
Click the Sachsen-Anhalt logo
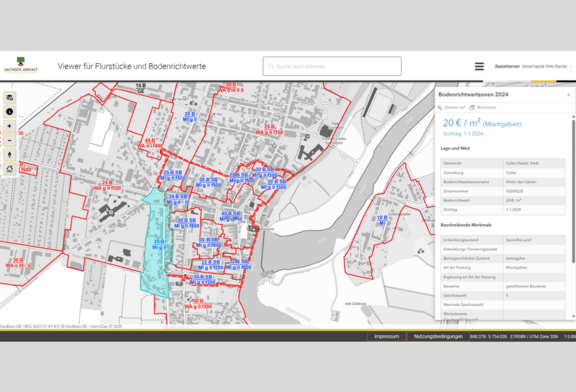21,65
